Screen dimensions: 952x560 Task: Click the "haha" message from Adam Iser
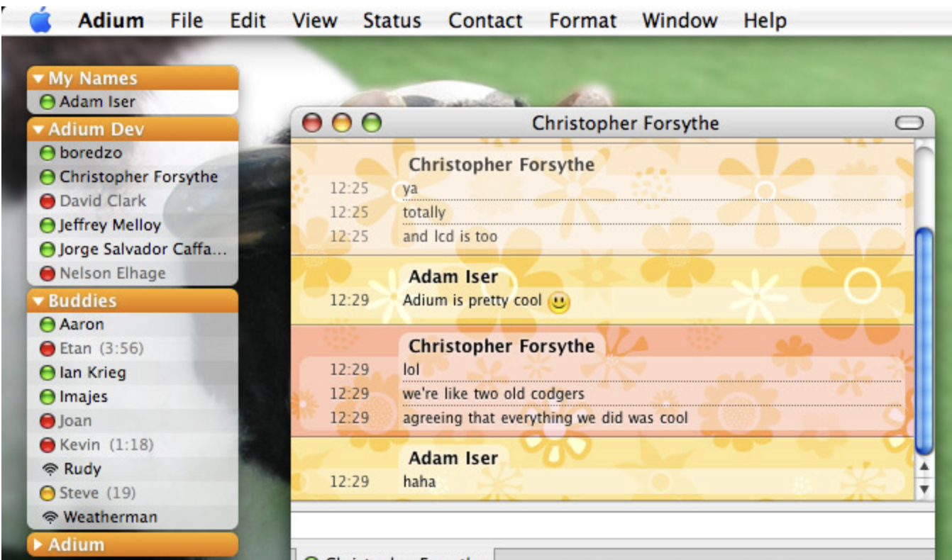tap(419, 481)
